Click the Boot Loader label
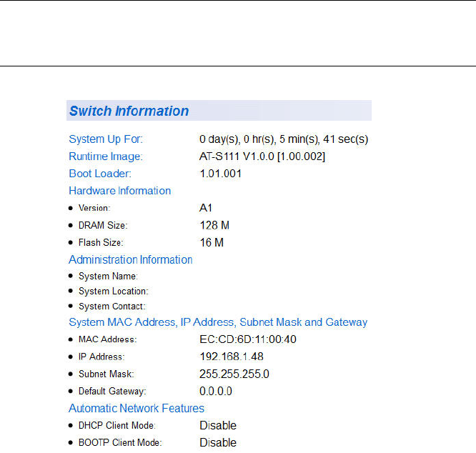Viewport: 476px width, 453px height. 100,174
